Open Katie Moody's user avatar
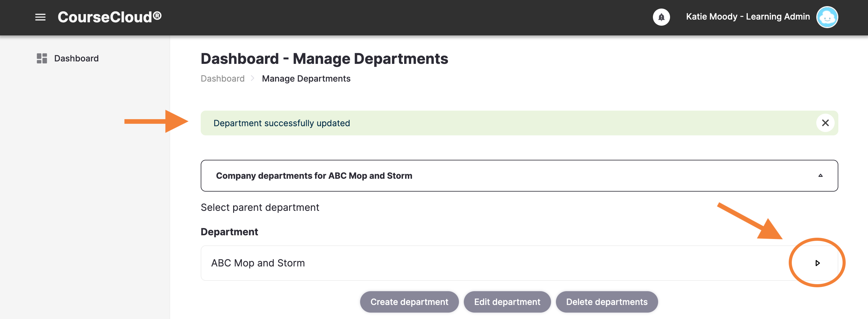The image size is (868, 319). point(827,17)
